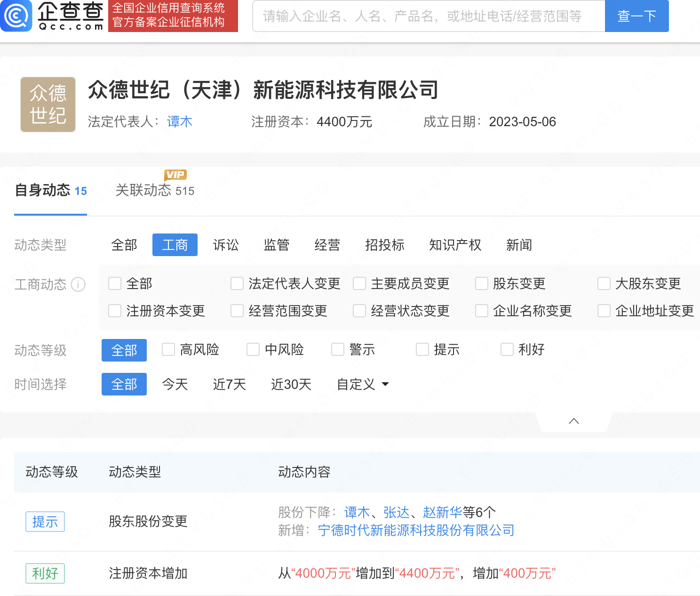Filter by 近30天
Viewport: 700px width, 596px height.
(291, 384)
